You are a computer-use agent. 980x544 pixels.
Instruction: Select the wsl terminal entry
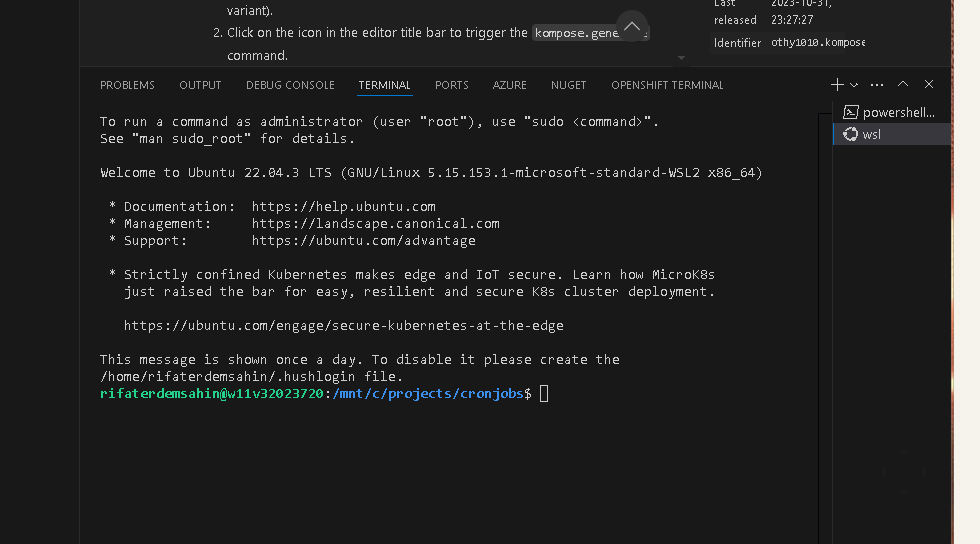892,134
